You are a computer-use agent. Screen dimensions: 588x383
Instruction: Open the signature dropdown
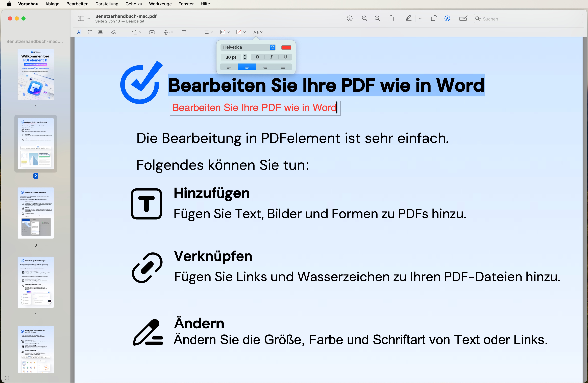tap(168, 32)
